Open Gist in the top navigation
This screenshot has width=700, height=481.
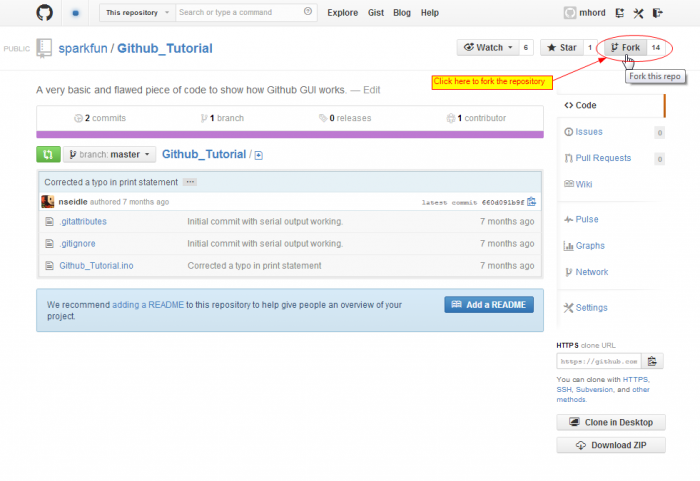(x=376, y=13)
